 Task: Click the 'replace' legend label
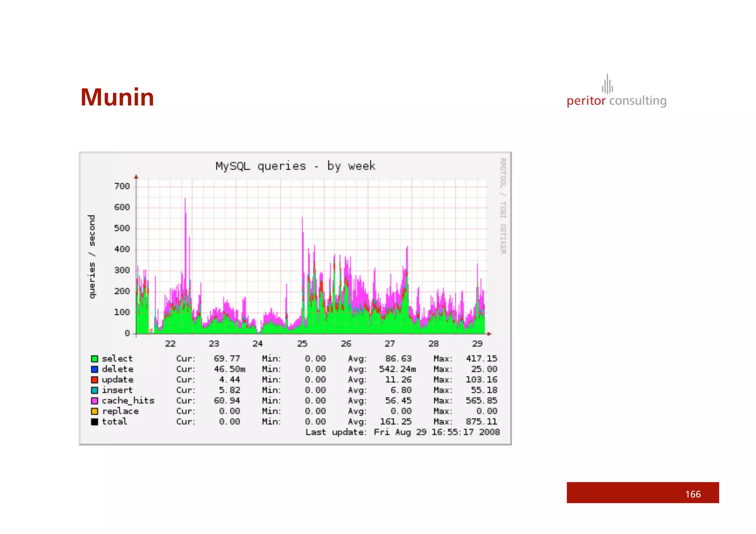tap(120, 411)
